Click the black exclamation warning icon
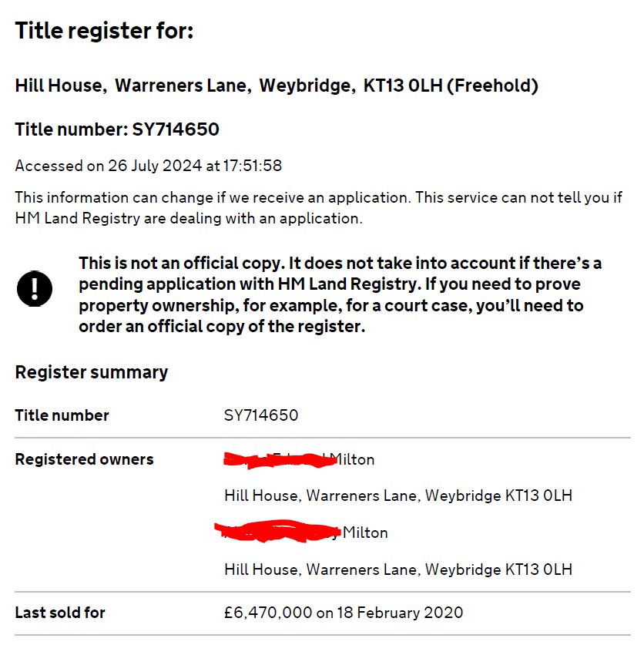644x645 pixels. 34,290
